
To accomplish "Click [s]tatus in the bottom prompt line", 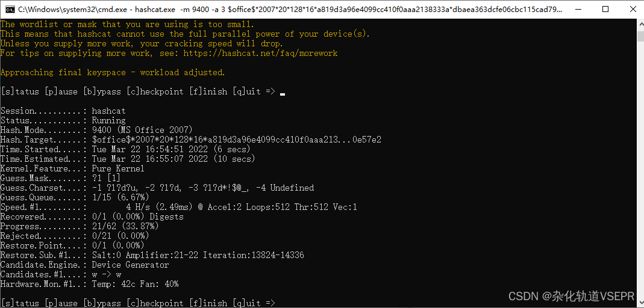I will (x=20, y=303).
